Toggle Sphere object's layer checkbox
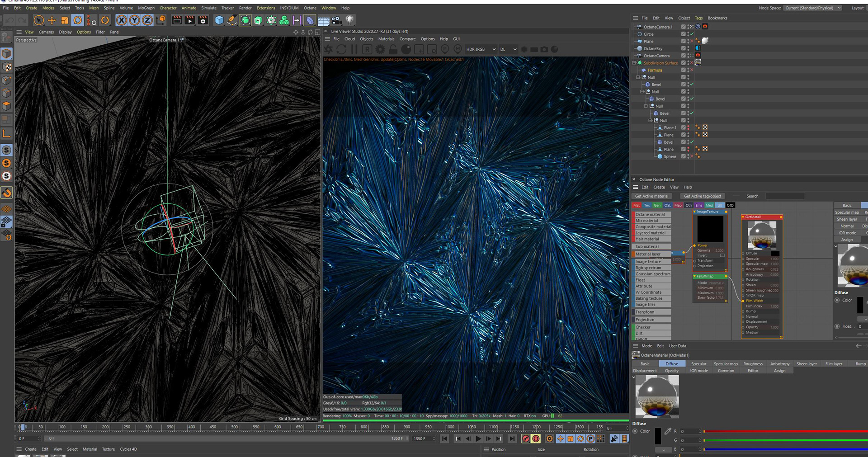Image resolution: width=868 pixels, height=457 pixels. pos(684,156)
